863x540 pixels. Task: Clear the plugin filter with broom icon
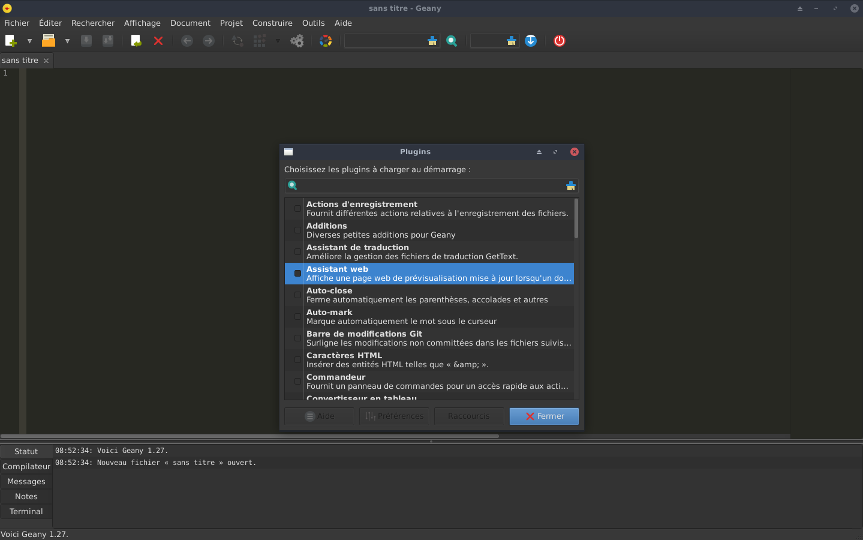[571, 186]
